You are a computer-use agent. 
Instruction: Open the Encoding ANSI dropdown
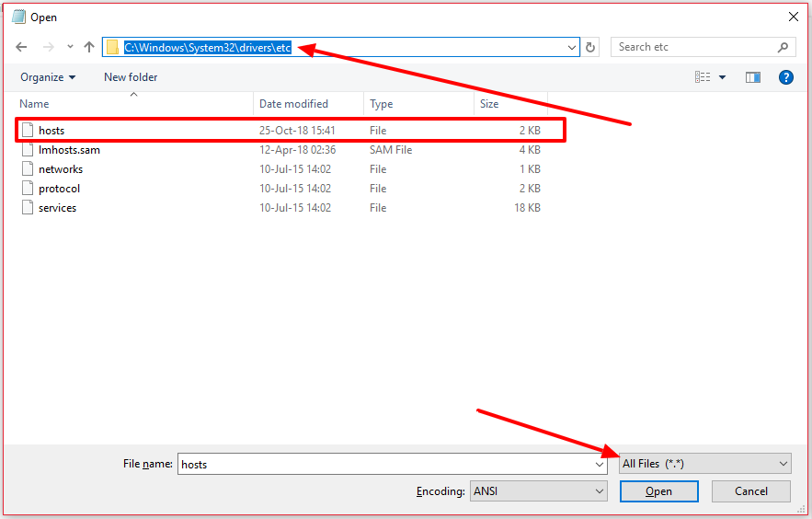coord(538,491)
